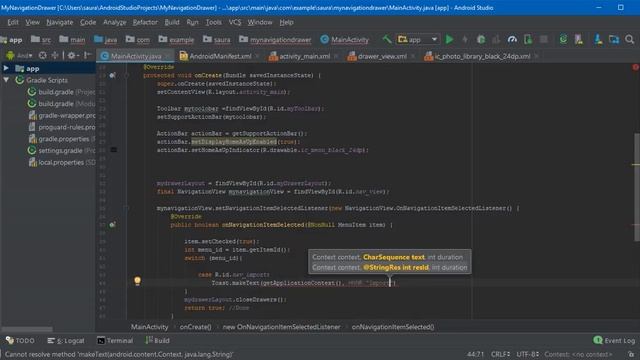The width and height of the screenshot is (640, 360).
Task: Click the Project panel horizontal scrollbar
Action: (27, 329)
